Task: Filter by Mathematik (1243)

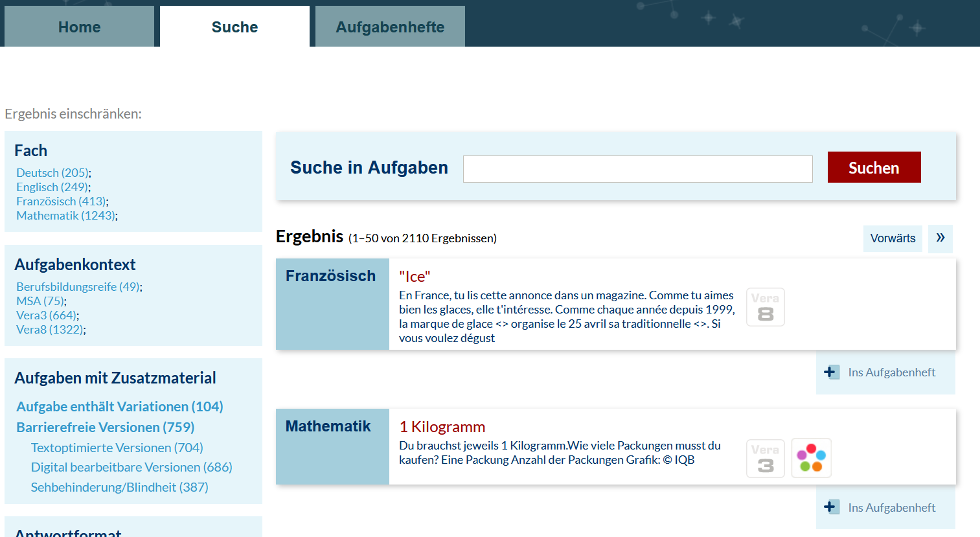Action: (x=65, y=216)
